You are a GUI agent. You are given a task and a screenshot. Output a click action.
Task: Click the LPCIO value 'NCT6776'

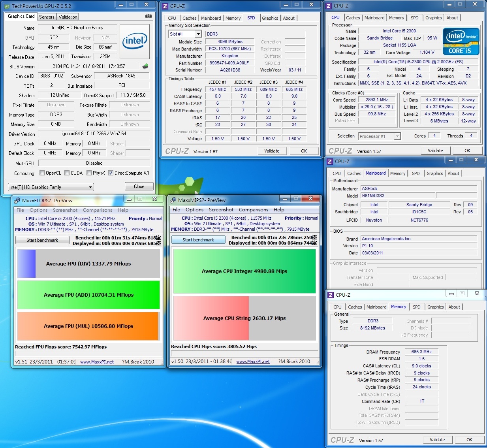pyautogui.click(x=419, y=220)
